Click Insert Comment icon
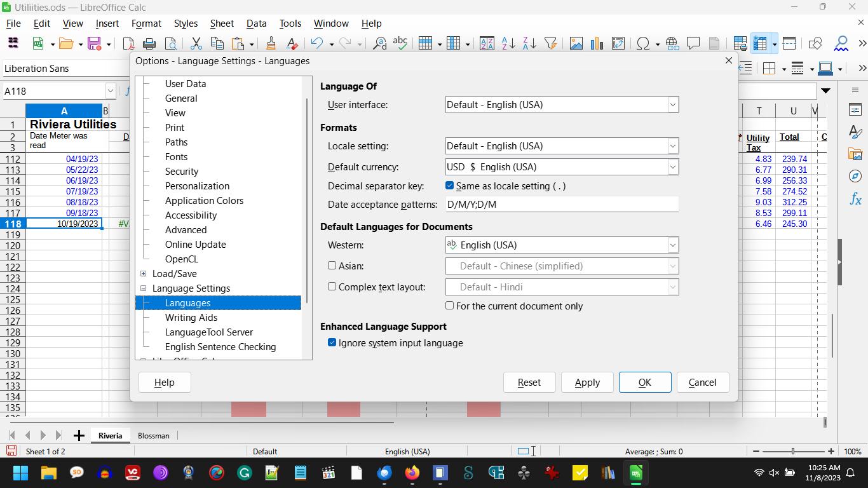 pyautogui.click(x=693, y=43)
